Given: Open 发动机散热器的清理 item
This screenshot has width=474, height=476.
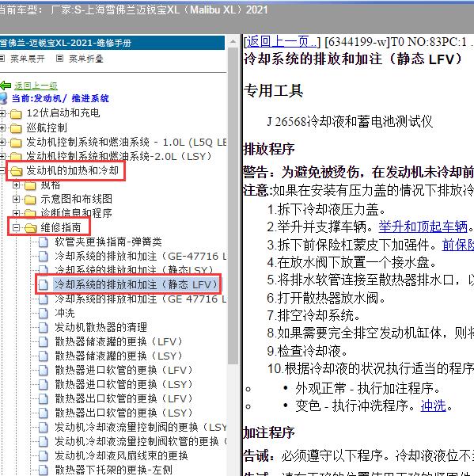Looking at the screenshot, I should [x=101, y=327].
